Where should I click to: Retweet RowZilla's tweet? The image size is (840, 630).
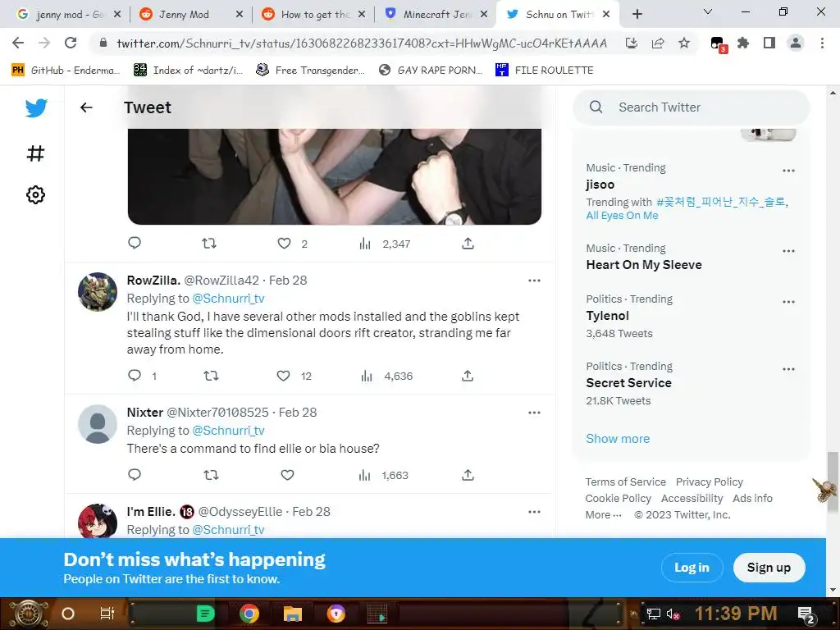[211, 376]
